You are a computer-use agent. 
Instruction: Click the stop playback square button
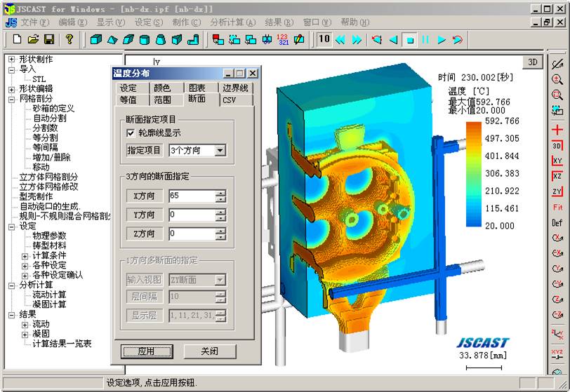click(410, 39)
